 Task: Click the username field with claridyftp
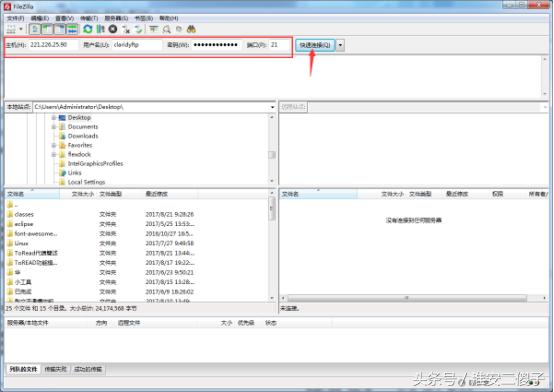pos(137,45)
